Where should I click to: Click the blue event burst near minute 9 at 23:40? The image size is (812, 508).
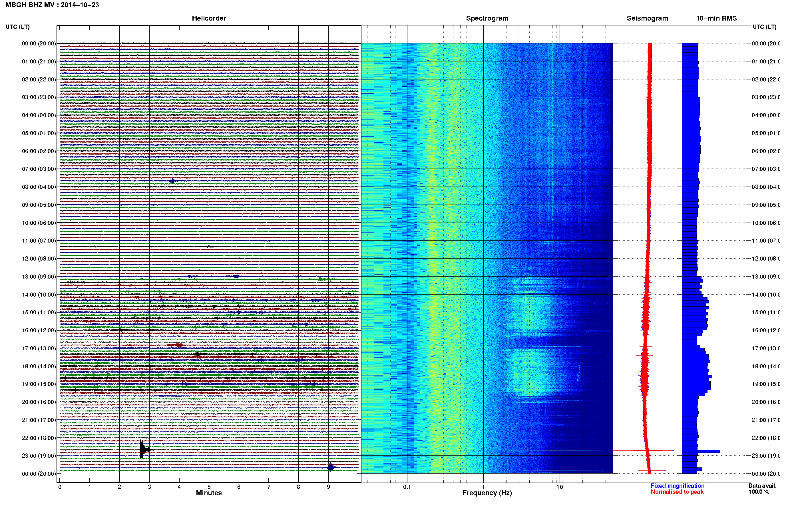click(x=331, y=467)
